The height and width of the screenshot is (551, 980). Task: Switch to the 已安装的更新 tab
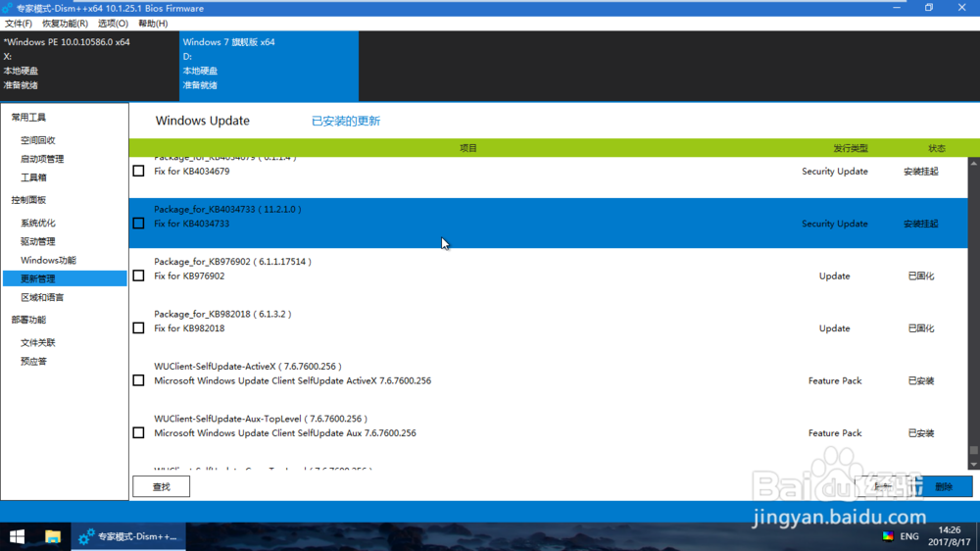click(x=346, y=121)
